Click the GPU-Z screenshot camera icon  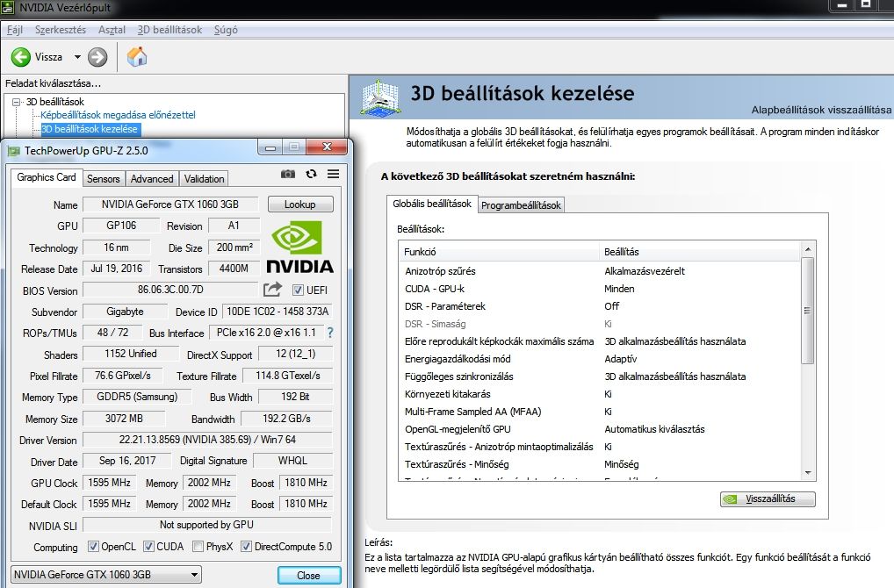(288, 174)
